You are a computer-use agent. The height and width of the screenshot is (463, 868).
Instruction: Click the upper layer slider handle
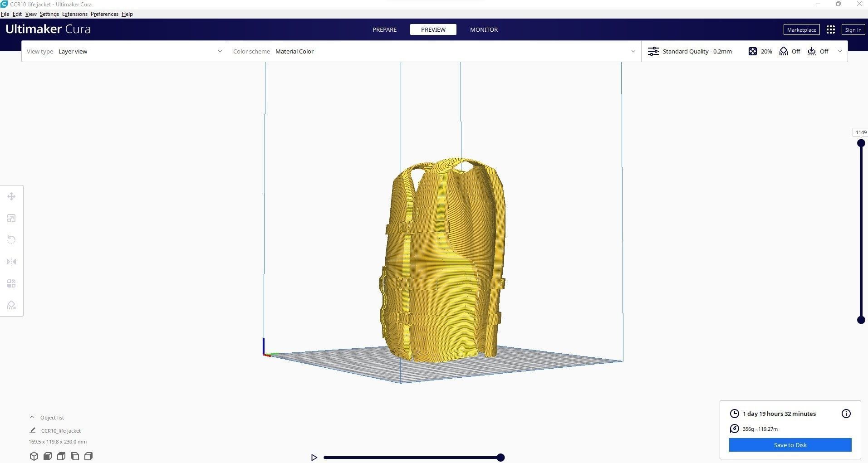click(x=861, y=143)
